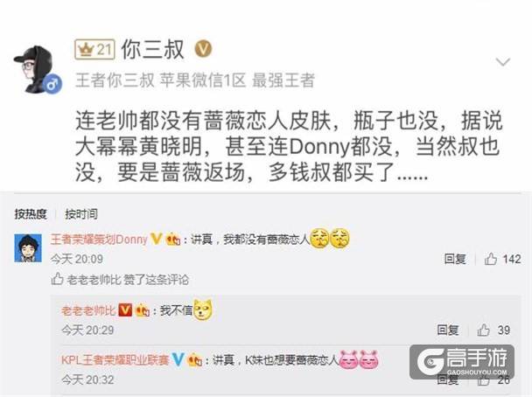Click the crown level 21 badge
This screenshot has height=397, width=532.
pos(94,50)
